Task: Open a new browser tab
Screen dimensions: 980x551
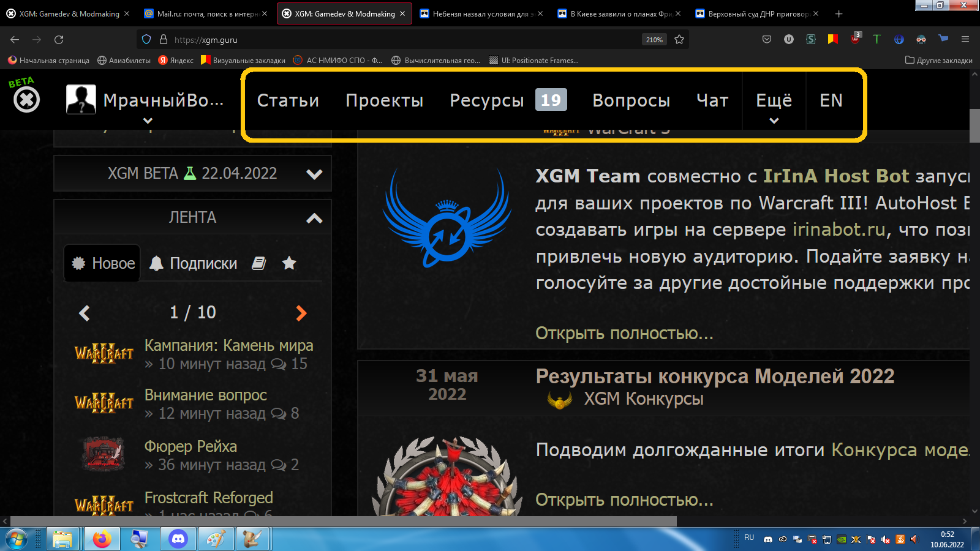Action: [839, 13]
